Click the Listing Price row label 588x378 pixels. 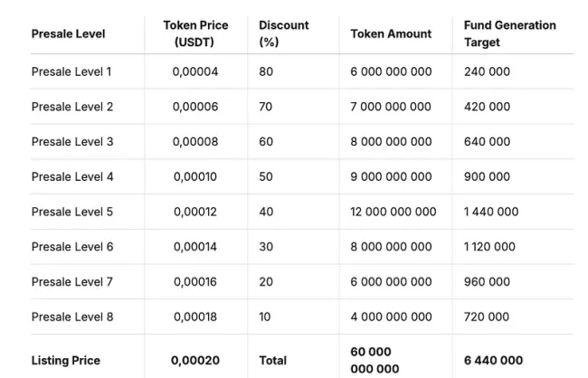(66, 360)
